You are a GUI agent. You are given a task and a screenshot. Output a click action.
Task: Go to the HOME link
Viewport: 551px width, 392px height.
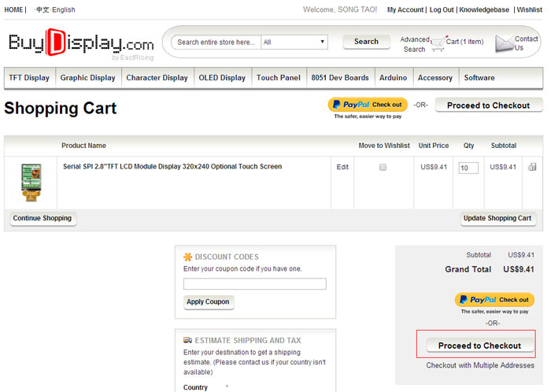[x=13, y=9]
